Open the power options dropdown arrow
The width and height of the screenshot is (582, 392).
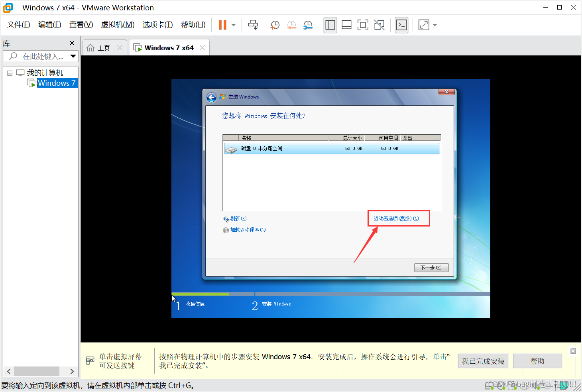pyautogui.click(x=234, y=25)
